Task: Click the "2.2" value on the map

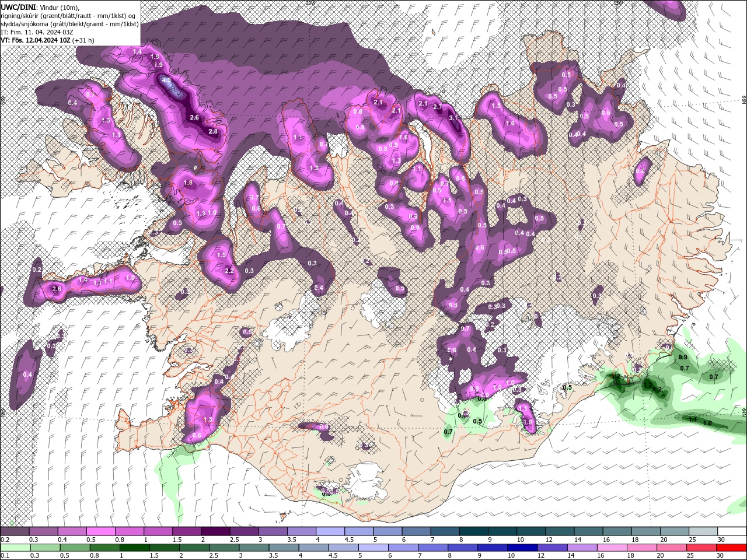Action: (x=229, y=271)
